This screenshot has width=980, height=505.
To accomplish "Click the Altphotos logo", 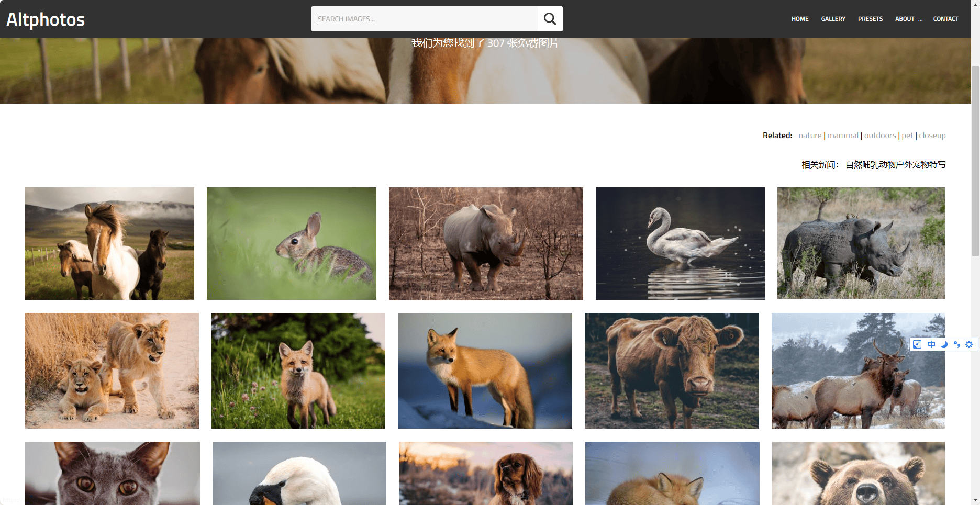I will 46,19.
